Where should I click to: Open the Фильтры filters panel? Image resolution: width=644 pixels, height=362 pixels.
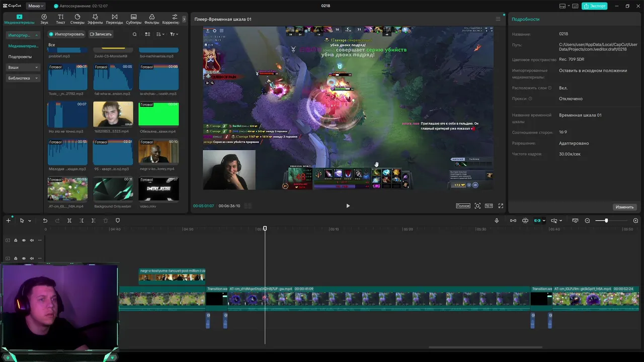point(151,19)
